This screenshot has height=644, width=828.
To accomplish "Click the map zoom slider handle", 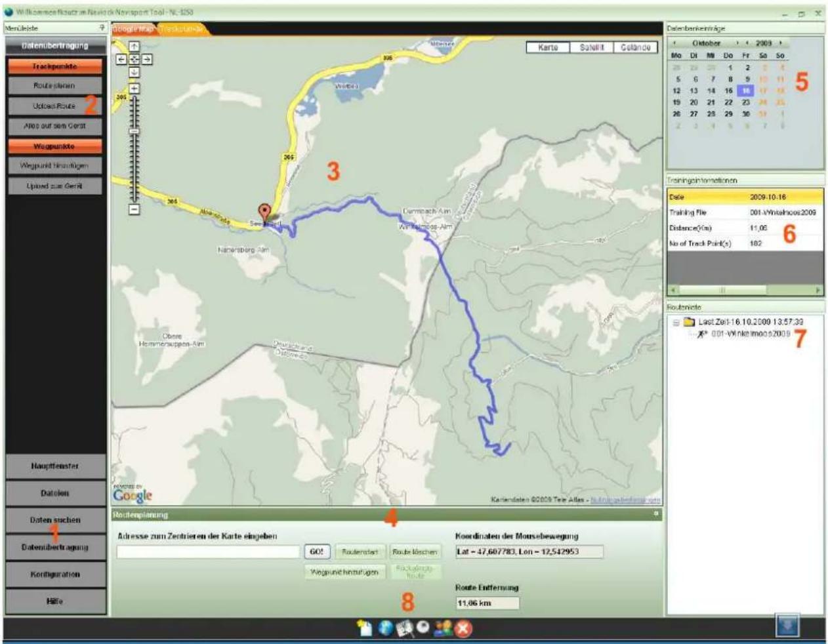I will [x=134, y=132].
